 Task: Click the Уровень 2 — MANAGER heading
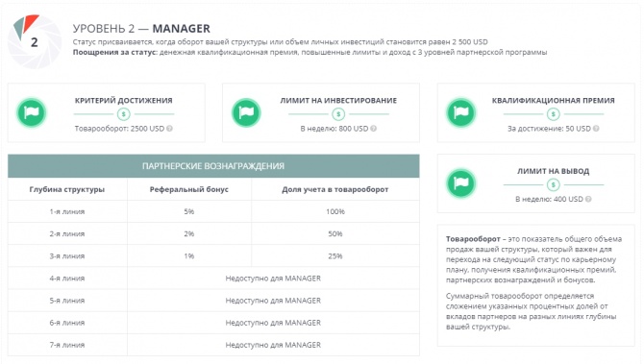pyautogui.click(x=141, y=28)
